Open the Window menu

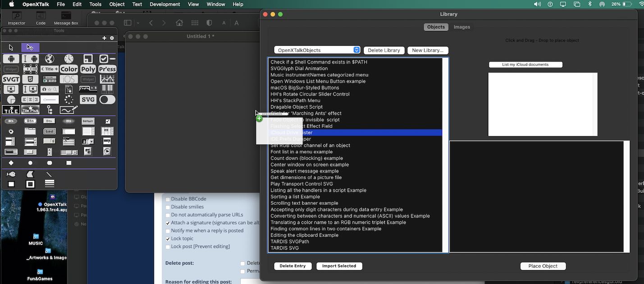(x=216, y=5)
